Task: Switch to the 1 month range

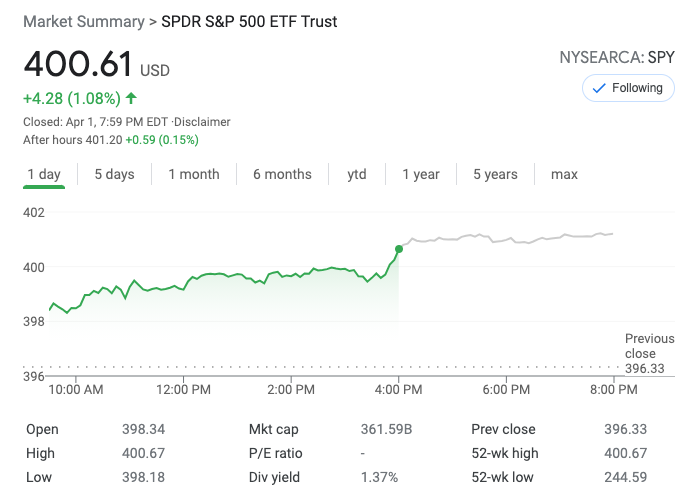Action: 193,174
